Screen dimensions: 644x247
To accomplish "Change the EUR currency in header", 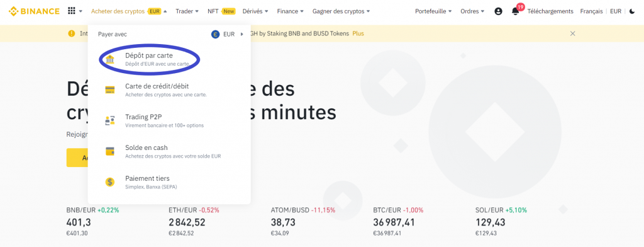I will 616,11.
